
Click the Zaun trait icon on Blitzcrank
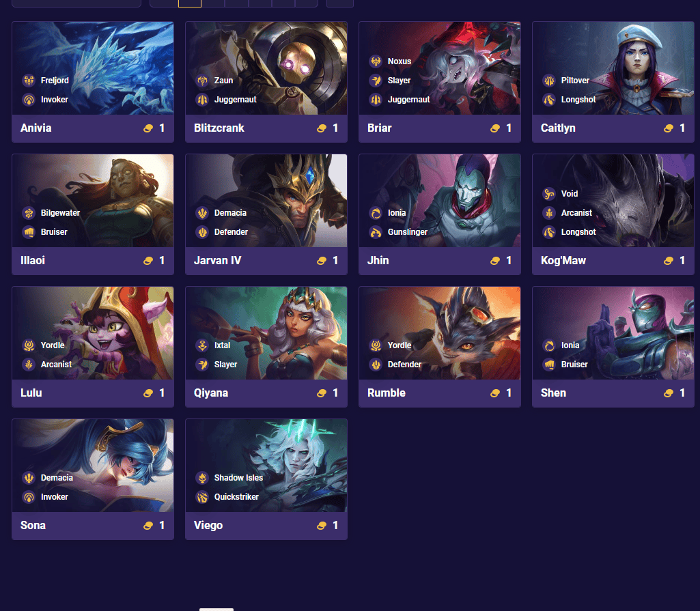tap(202, 81)
